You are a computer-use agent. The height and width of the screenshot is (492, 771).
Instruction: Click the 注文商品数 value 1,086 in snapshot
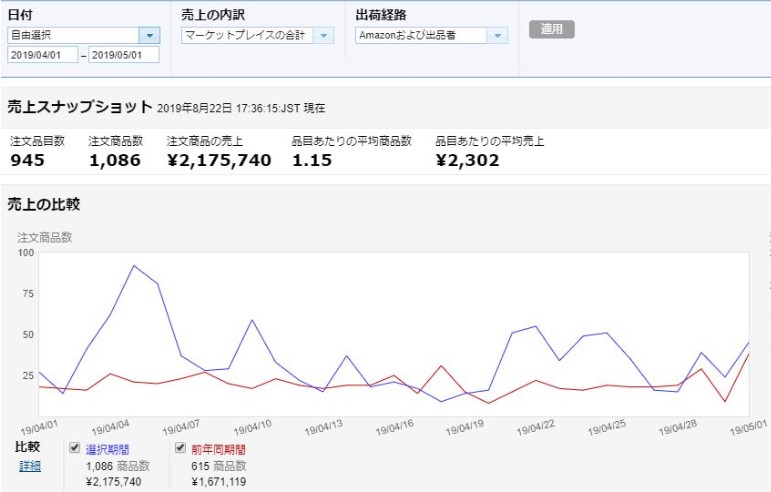(114, 160)
